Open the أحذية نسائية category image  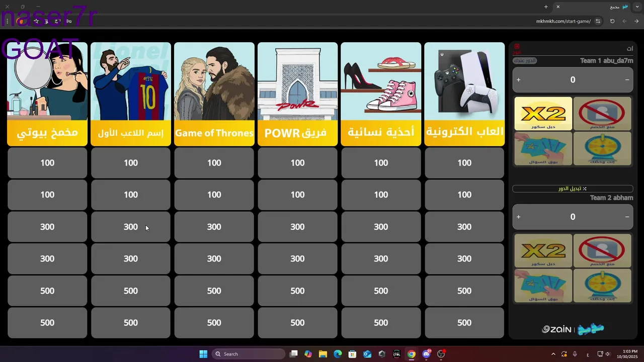[381, 81]
